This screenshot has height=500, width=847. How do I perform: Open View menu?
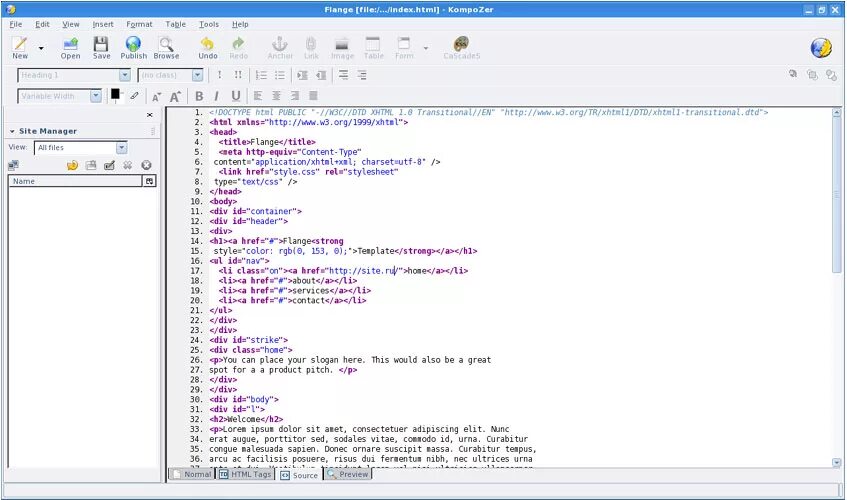[70, 24]
